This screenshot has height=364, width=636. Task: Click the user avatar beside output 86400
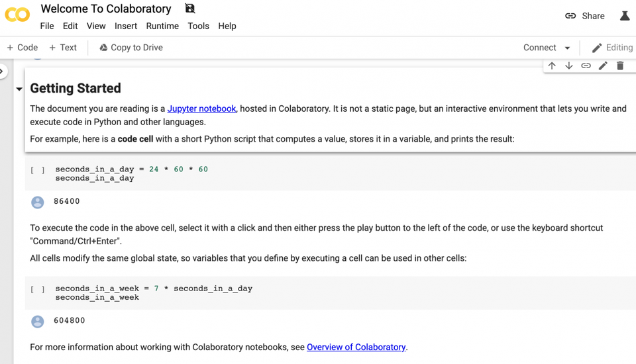click(37, 203)
